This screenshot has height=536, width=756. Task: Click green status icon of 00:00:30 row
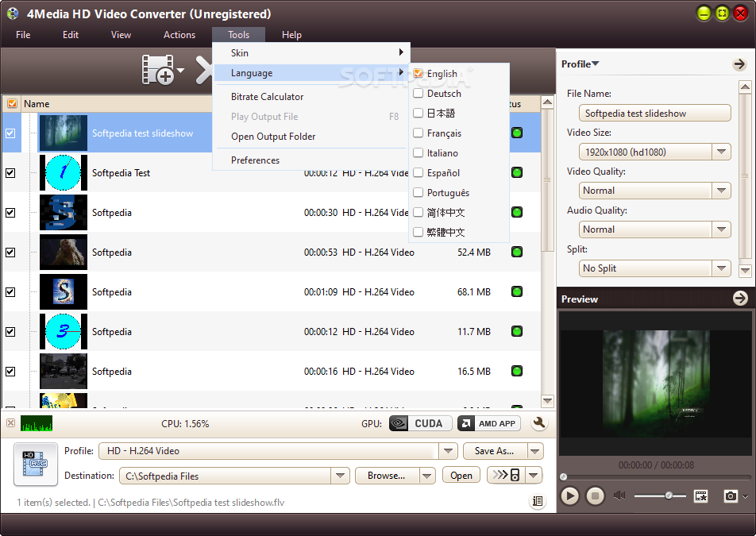(x=517, y=211)
